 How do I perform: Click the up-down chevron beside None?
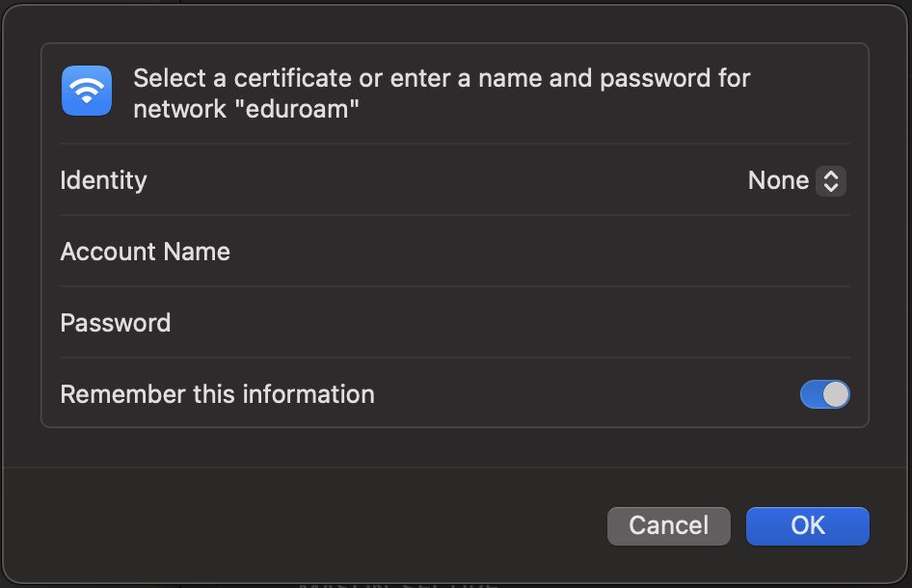coord(831,180)
